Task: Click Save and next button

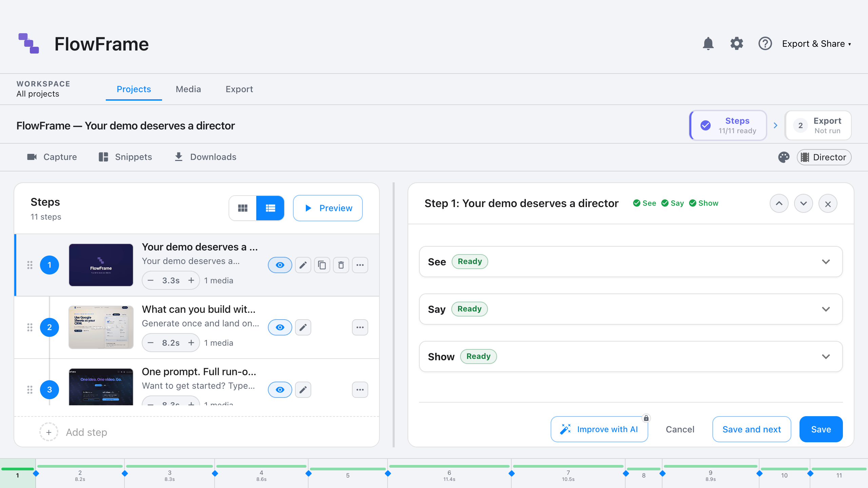Action: pos(752,429)
